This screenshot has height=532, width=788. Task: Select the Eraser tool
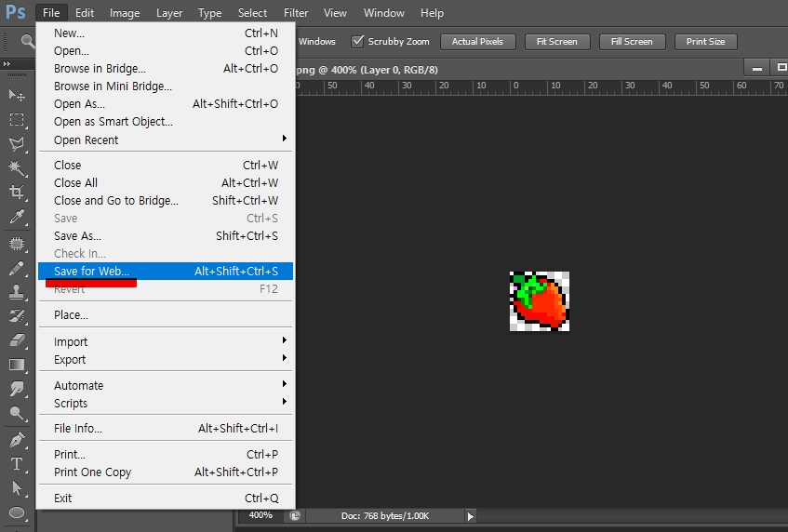[x=17, y=340]
